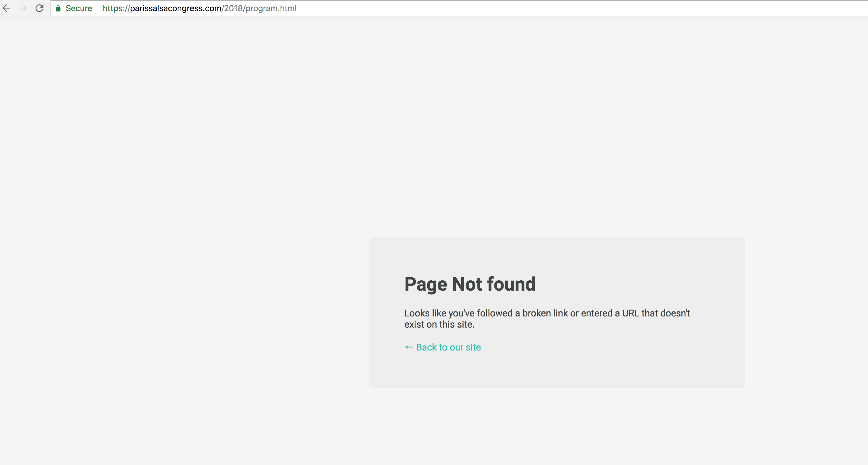Click exist on this site text line

click(x=439, y=324)
